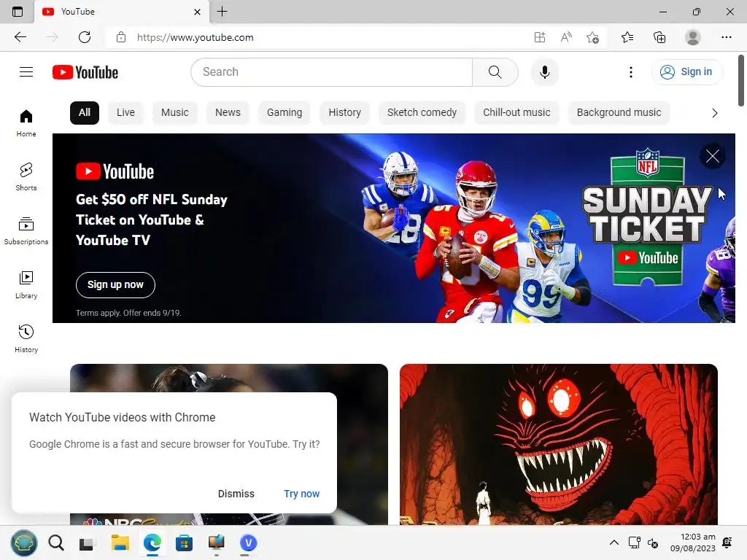Open Shorts from the sidebar
Viewport: 747px width, 560px height.
click(26, 176)
